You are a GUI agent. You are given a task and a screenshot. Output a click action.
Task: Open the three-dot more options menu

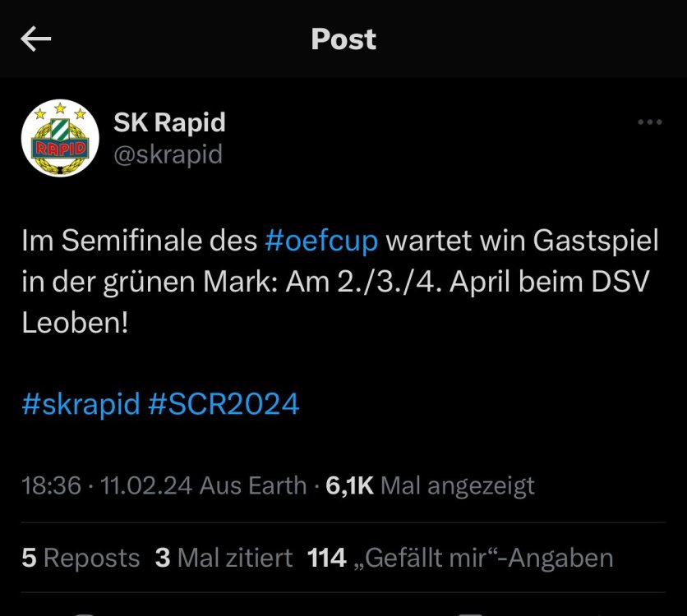coord(649,122)
